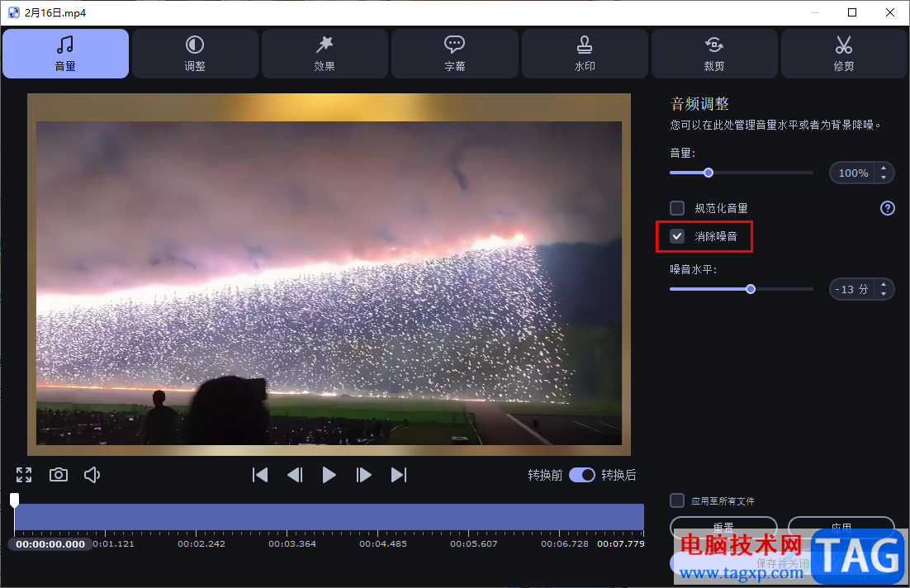The image size is (910, 588).
Task: Take a snapshot with camera icon
Action: pos(59,475)
